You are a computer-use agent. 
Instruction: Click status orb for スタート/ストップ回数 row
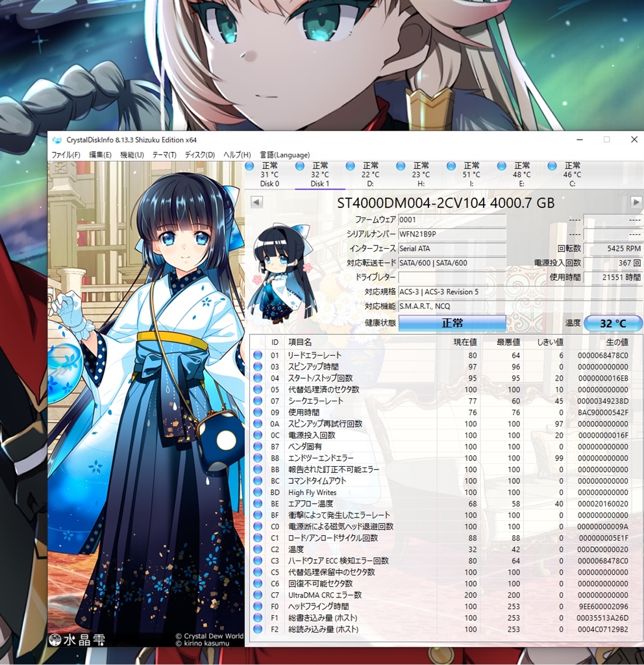click(258, 379)
